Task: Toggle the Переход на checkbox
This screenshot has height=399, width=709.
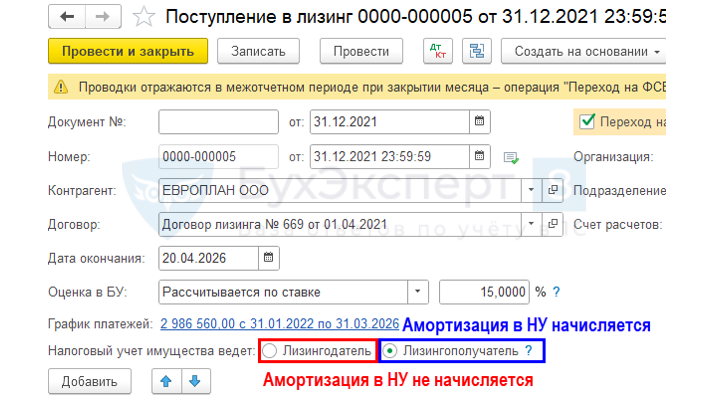Action: [587, 121]
